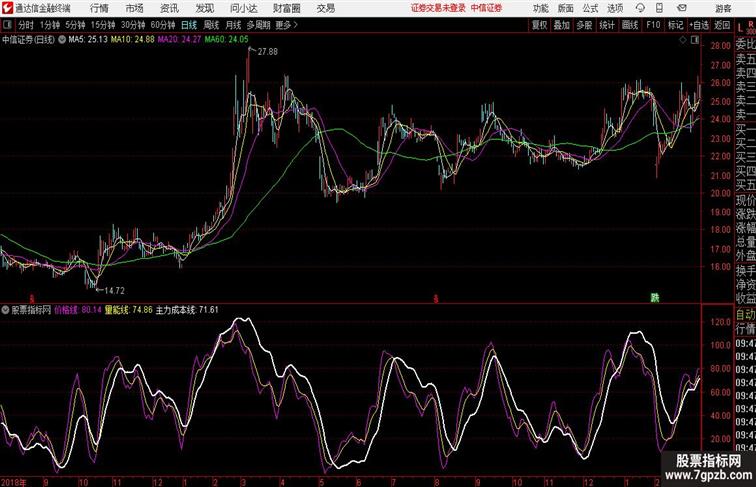This screenshot has height=487, width=756.
Task: Open the 发现 menu
Action: (x=204, y=8)
